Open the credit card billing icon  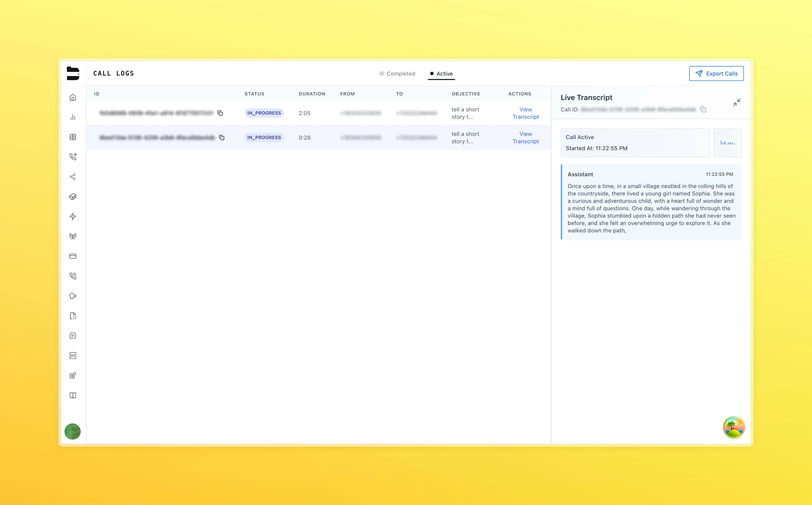73,256
